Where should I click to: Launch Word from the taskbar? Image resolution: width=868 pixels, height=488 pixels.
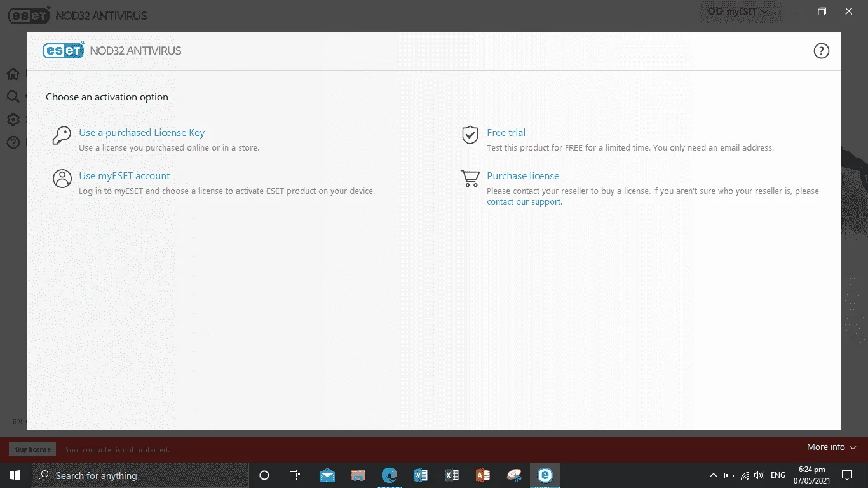[421, 475]
